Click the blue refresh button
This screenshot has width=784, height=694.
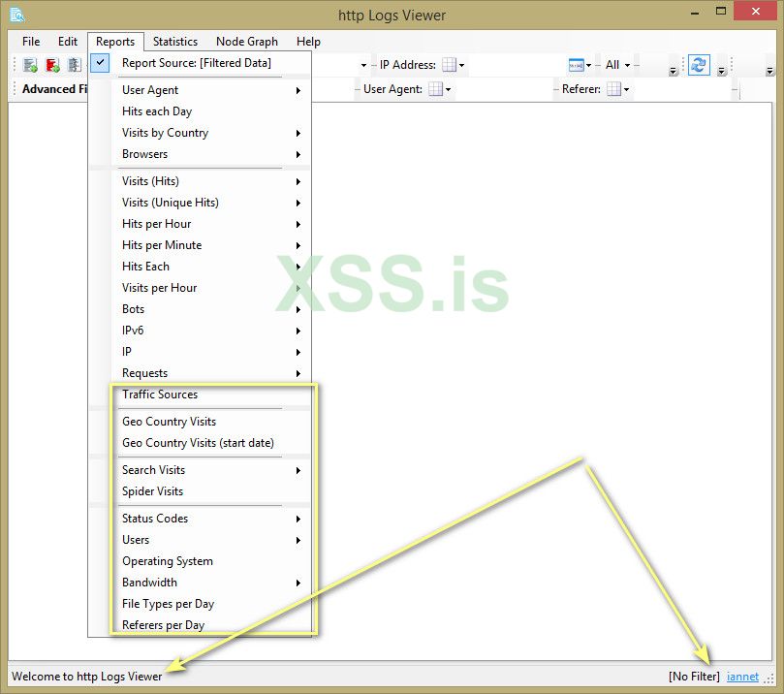699,65
